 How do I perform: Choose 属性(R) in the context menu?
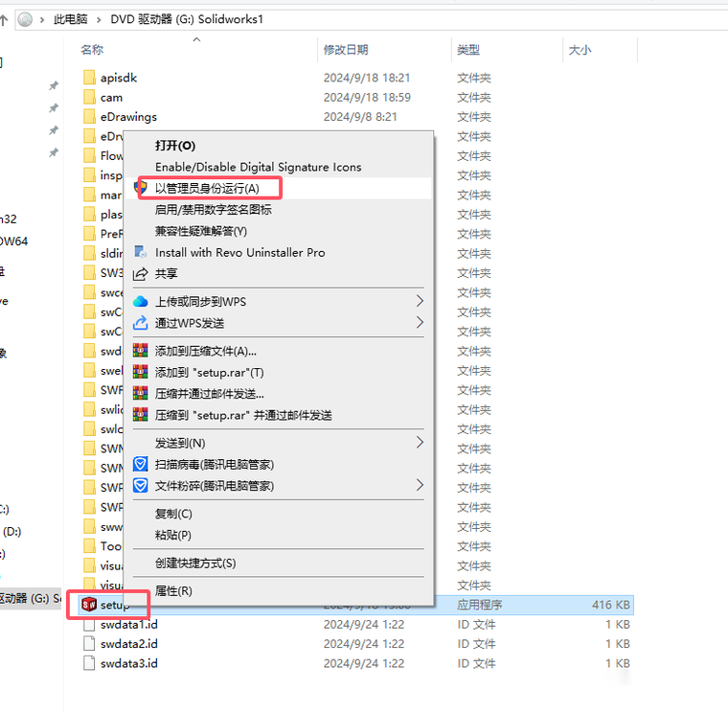pos(173,591)
